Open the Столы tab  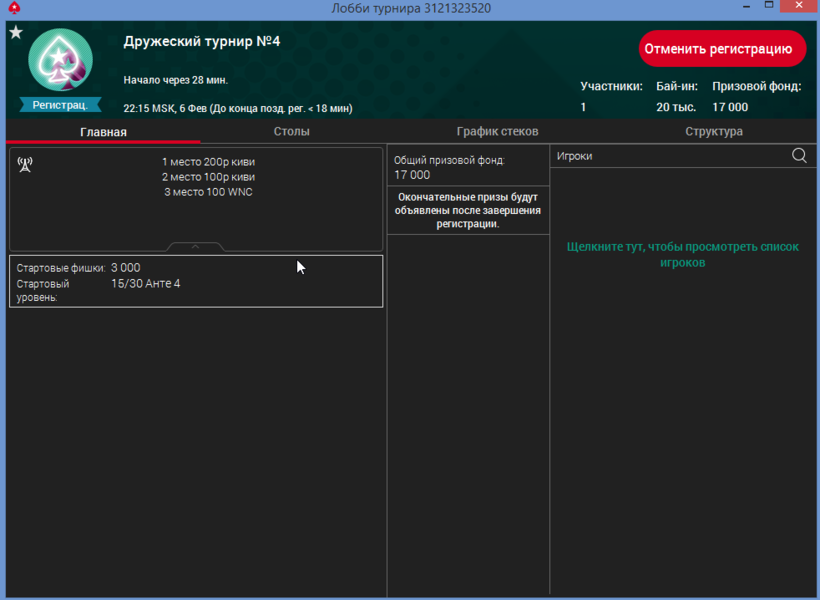click(x=291, y=132)
